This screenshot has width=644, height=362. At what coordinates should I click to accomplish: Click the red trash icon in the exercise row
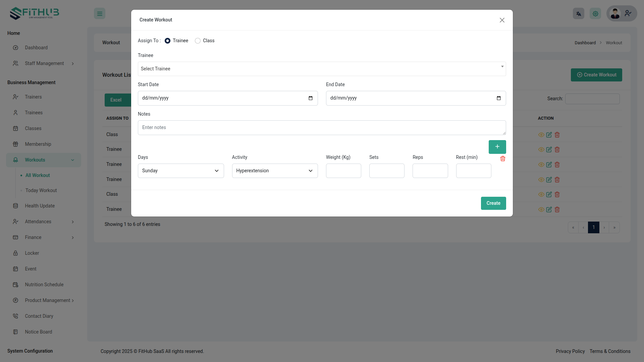[x=502, y=159]
